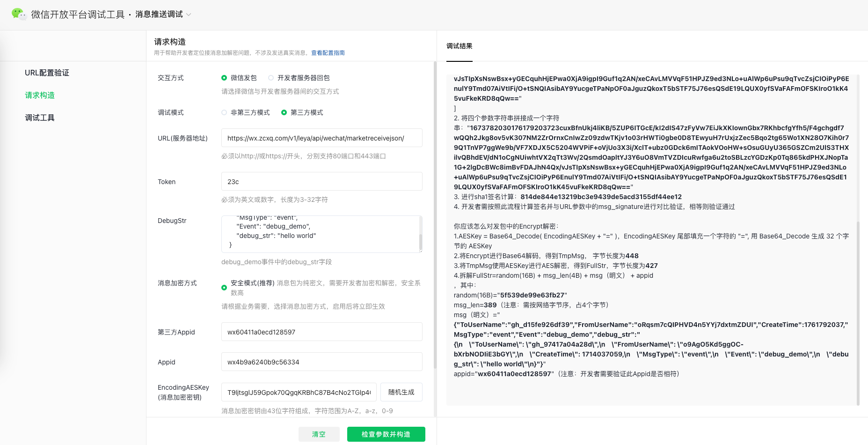Open the 调试工具 sidebar item

point(40,118)
